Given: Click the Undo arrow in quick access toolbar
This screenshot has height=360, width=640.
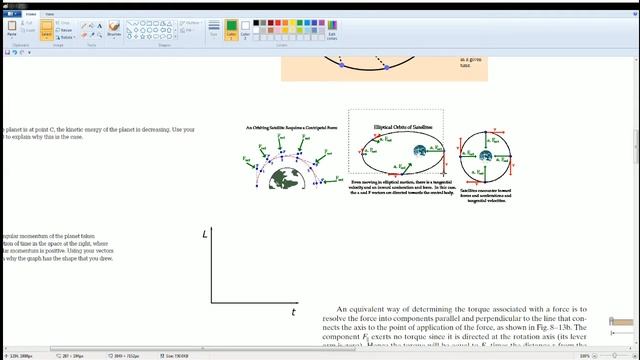Looking at the screenshot, I should [x=15, y=52].
